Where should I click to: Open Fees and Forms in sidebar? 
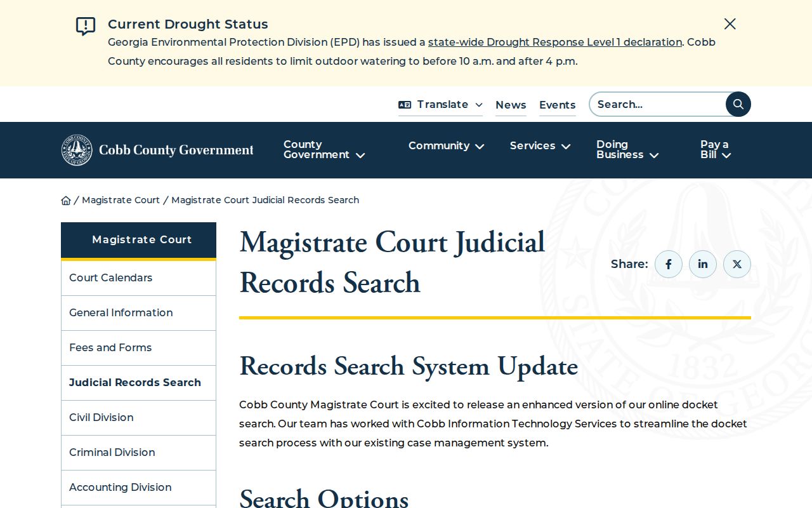pyautogui.click(x=138, y=348)
